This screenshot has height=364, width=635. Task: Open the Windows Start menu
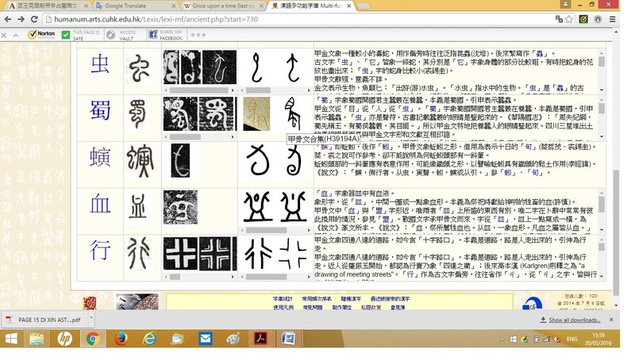[x=13, y=339]
